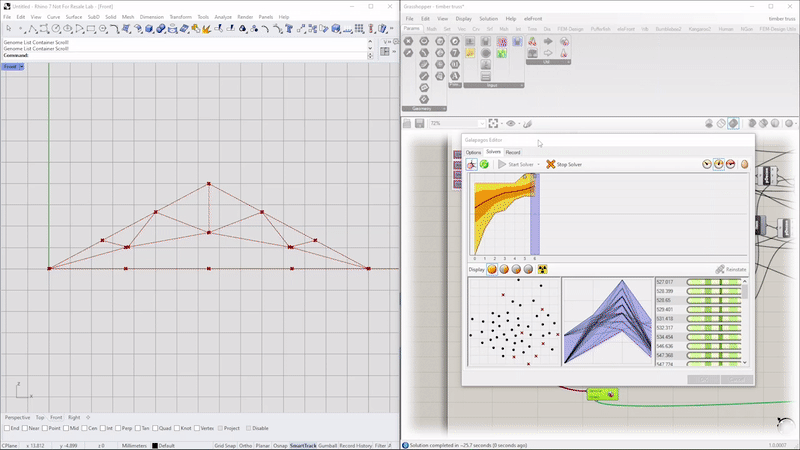Expand the Start Solver dropdown arrow

(539, 164)
